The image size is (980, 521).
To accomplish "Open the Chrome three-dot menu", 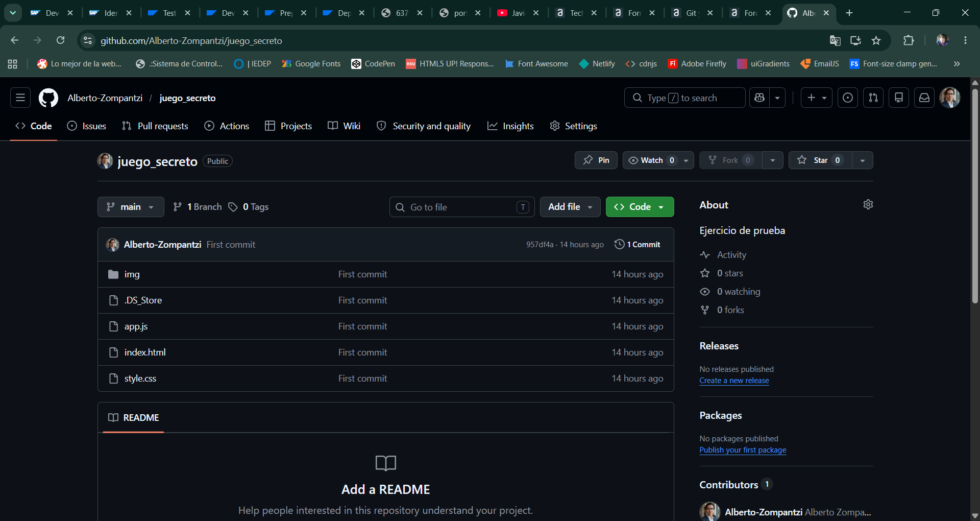I will point(965,40).
